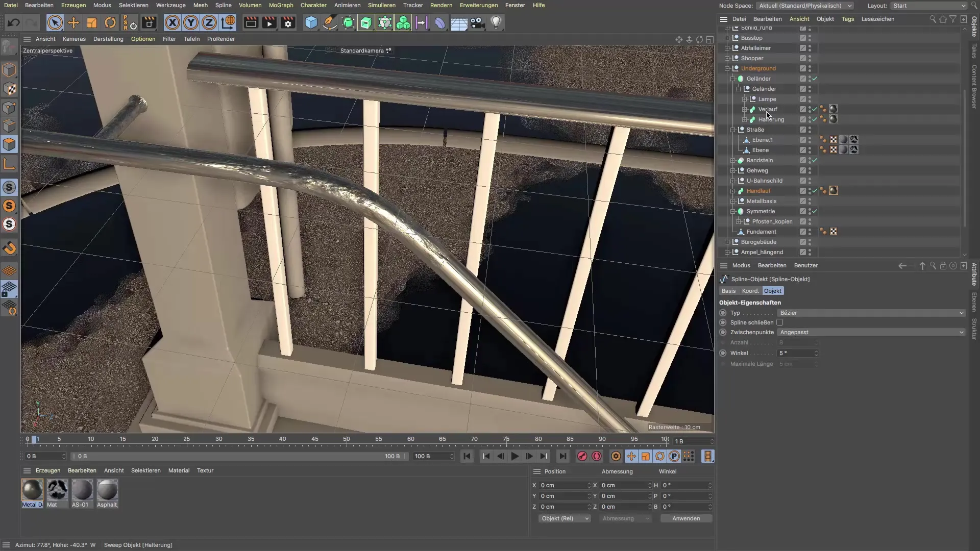Open render to picture viewer
Screen dimensions: 980x551
coord(269,22)
